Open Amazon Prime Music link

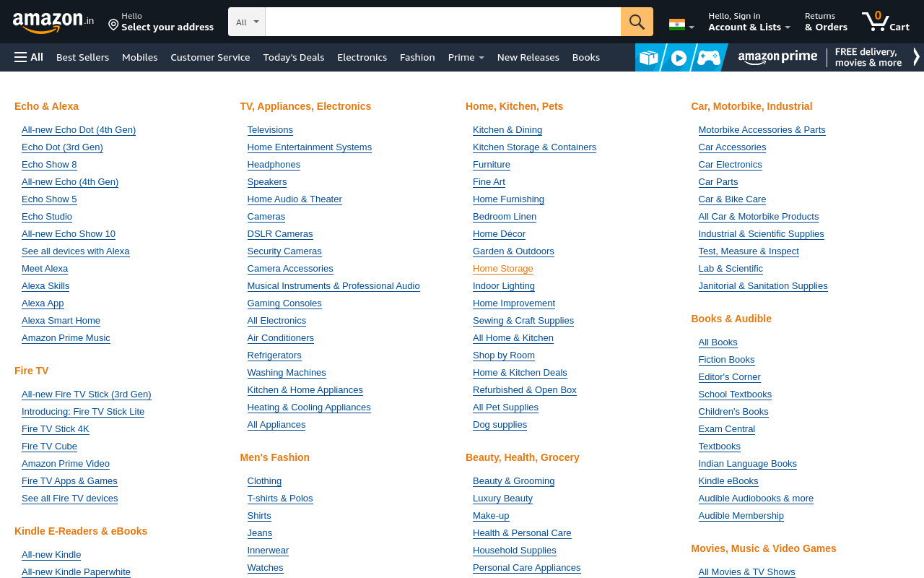coord(66,338)
